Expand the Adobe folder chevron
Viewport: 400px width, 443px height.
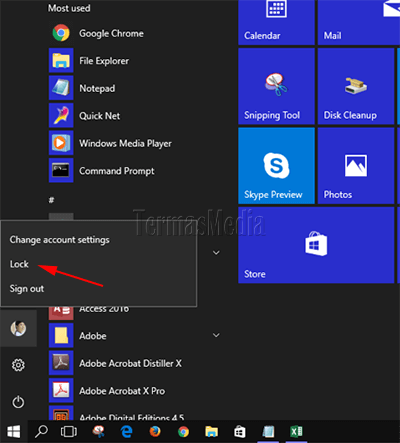(216, 335)
